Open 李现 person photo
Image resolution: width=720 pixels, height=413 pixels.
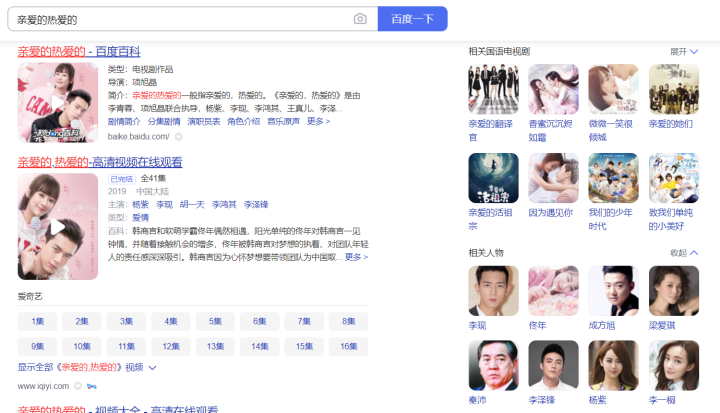(494, 291)
